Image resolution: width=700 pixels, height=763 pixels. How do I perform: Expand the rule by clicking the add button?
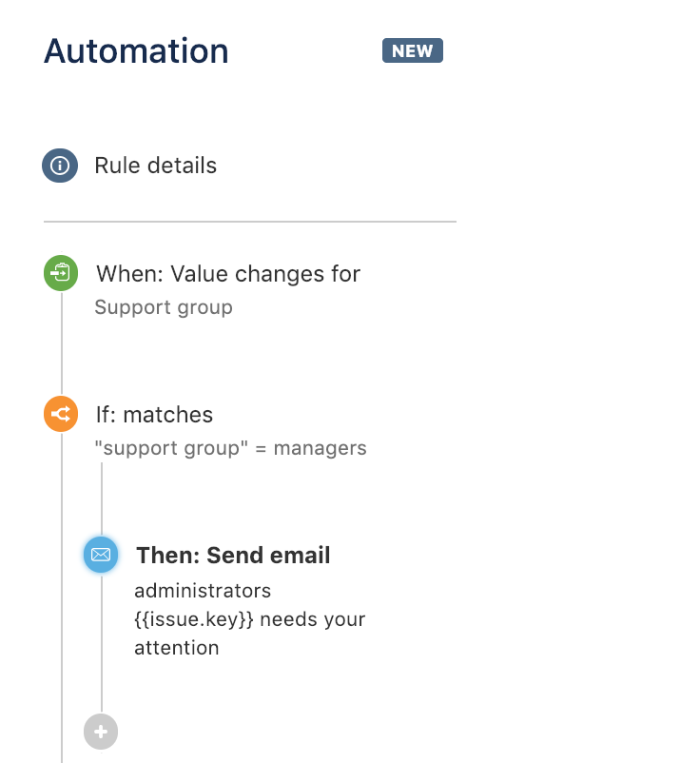pos(101,732)
